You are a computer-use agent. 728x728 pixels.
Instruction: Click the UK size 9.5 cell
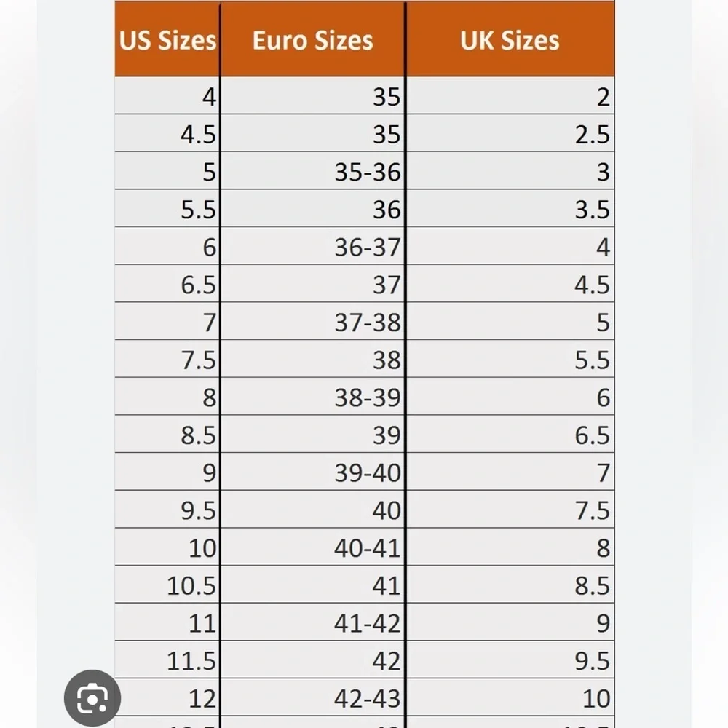(510, 660)
